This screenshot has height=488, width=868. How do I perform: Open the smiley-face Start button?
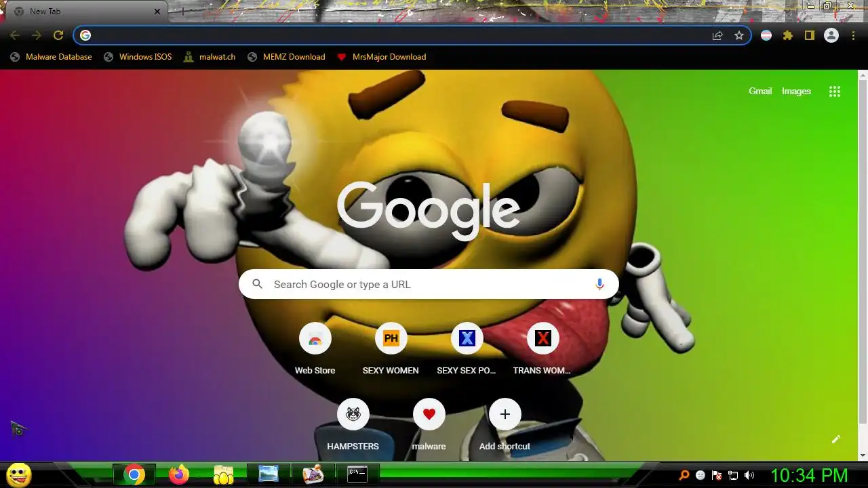(18, 474)
